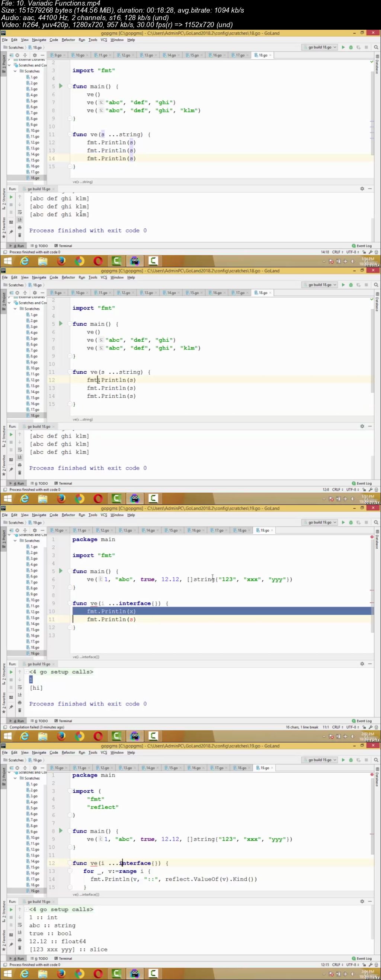This screenshot has width=381, height=980.
Task: Switch to the 13.go editor tab in top frame
Action: pos(148,55)
